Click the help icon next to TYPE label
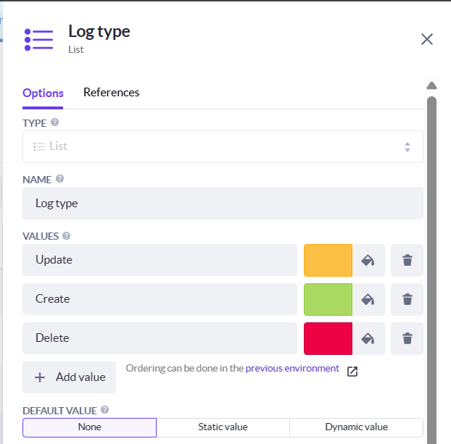 (x=55, y=122)
